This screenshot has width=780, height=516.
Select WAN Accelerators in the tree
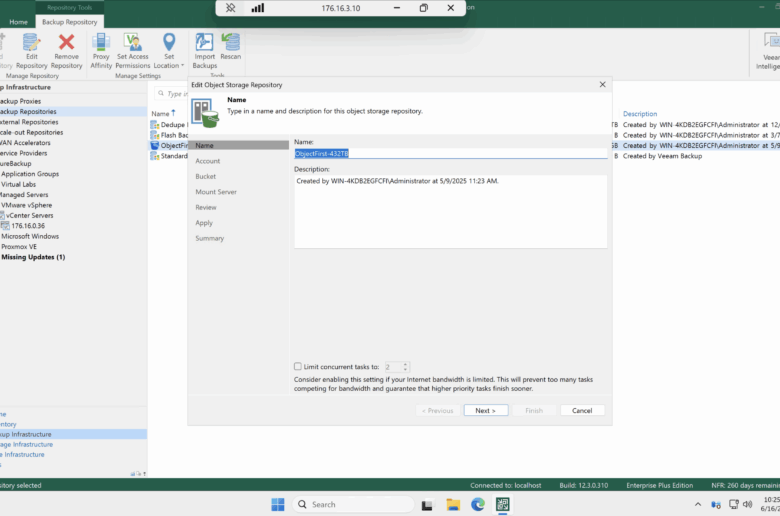coord(25,143)
